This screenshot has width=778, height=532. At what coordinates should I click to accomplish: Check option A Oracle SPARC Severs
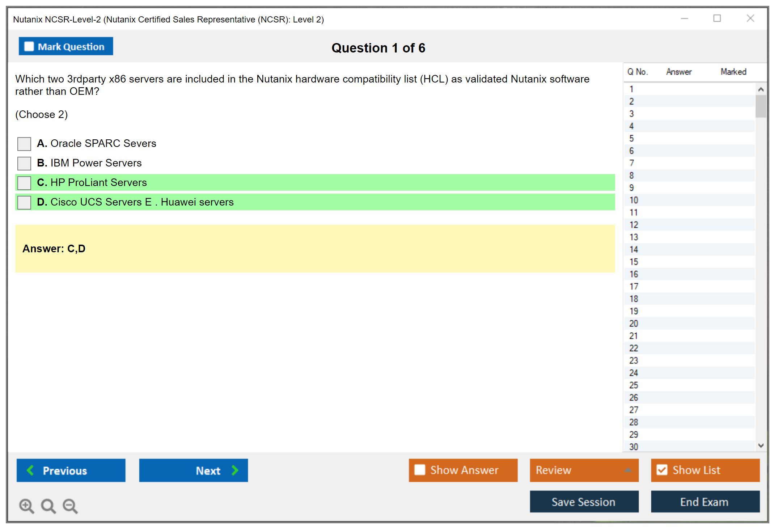coord(24,144)
